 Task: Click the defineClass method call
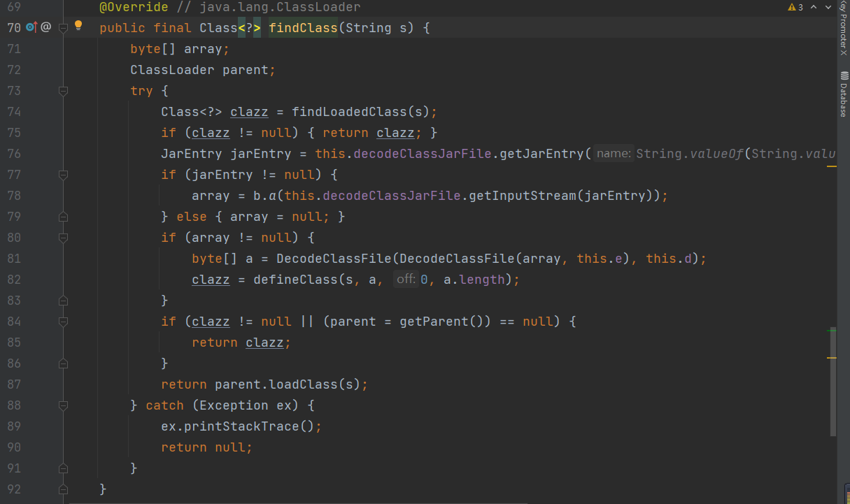pos(292,280)
